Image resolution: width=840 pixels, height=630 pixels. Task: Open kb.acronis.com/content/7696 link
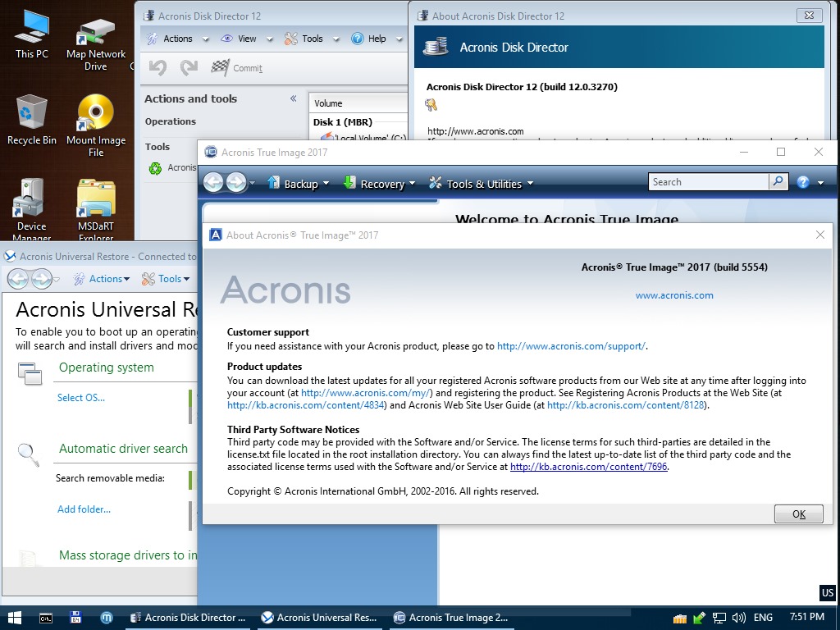click(x=589, y=467)
